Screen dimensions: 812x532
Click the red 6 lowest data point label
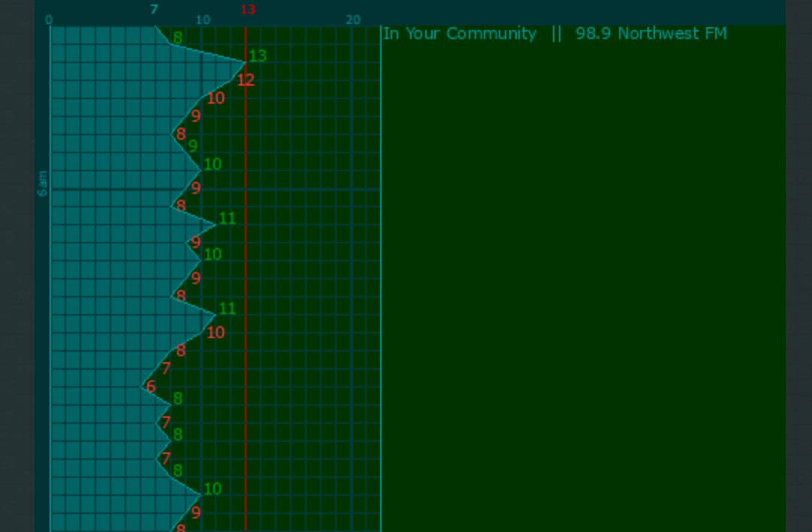(151, 387)
